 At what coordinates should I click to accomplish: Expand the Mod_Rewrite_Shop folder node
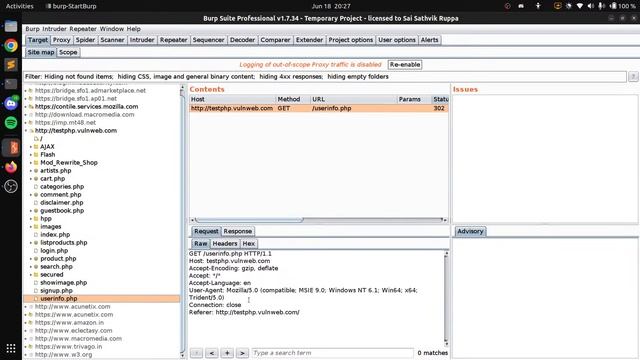tap(31, 162)
